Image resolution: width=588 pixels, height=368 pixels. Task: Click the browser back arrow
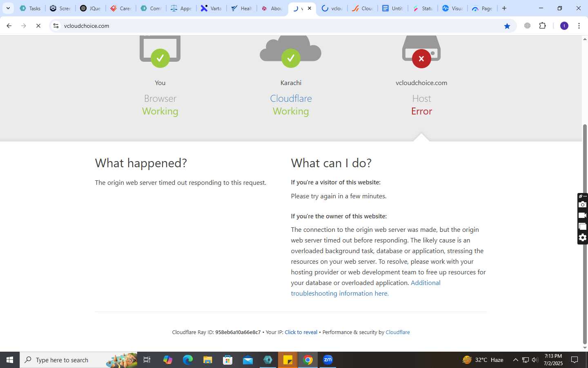coord(9,26)
